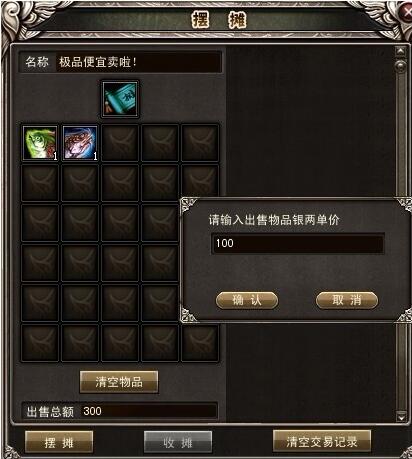The image size is (412, 459).
Task: Close the stall window with X
Action: [408, 12]
